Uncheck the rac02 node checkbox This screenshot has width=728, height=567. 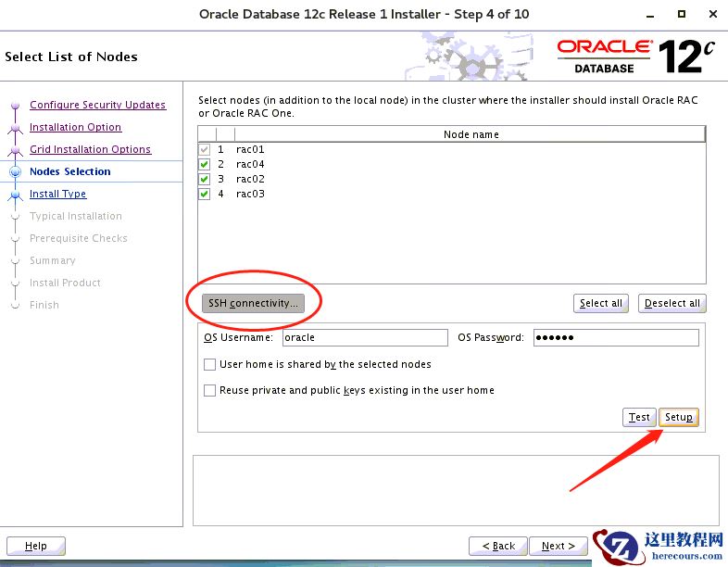[x=204, y=179]
